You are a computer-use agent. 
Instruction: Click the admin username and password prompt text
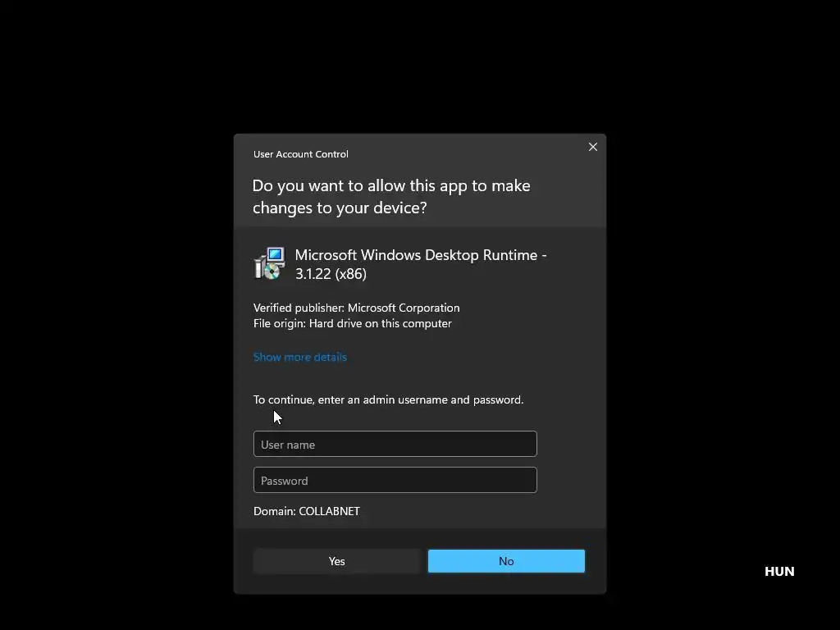coord(388,399)
